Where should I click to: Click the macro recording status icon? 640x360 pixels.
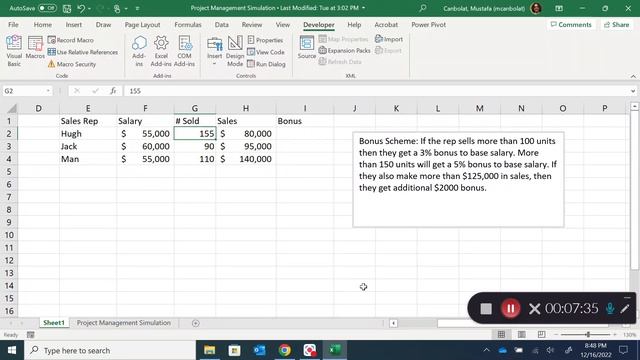pyautogui.click(x=31, y=335)
